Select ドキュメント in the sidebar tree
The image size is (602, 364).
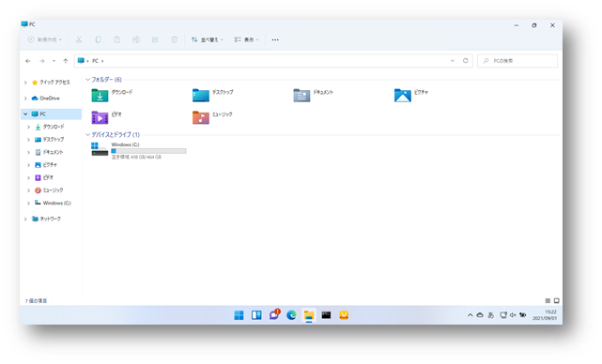[x=49, y=152]
